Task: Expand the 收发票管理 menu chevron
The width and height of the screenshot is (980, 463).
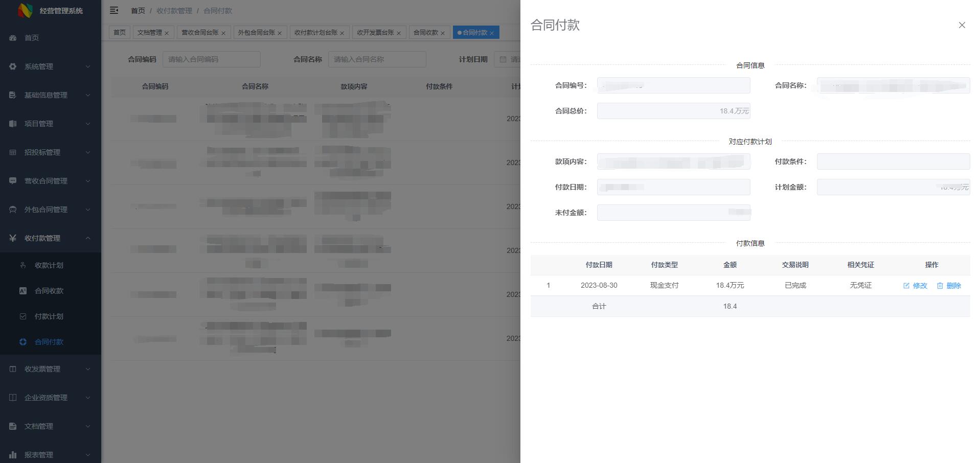Action: point(88,369)
